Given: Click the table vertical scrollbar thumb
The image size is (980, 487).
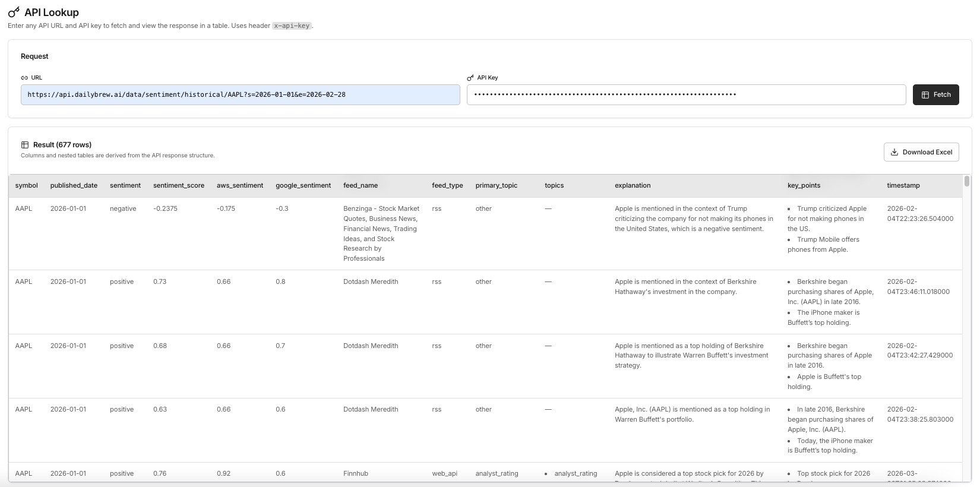Looking at the screenshot, I should point(967,181).
